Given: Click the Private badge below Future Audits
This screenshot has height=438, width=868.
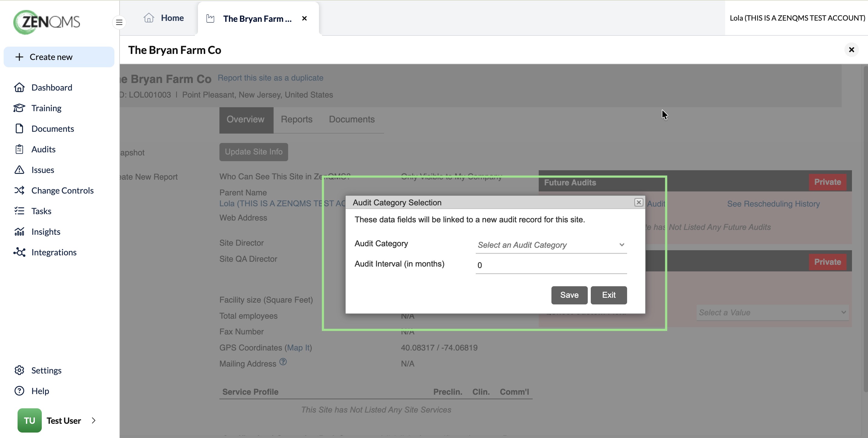Looking at the screenshot, I should 827,262.
